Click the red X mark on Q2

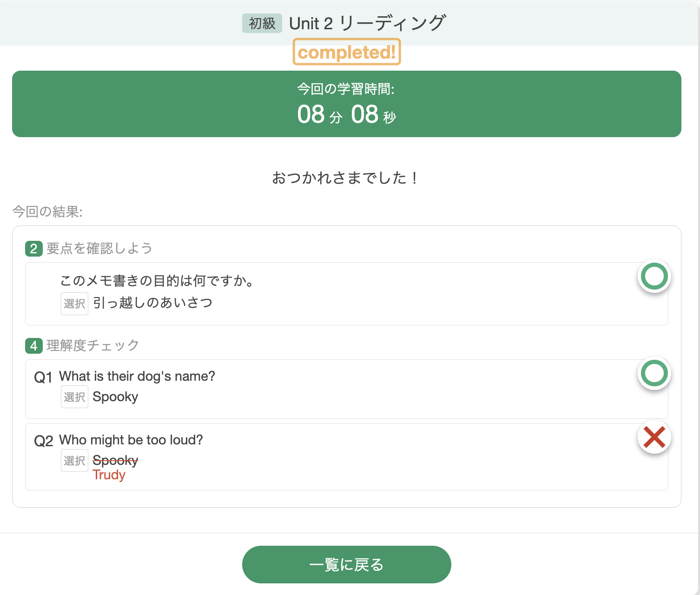[x=654, y=437]
